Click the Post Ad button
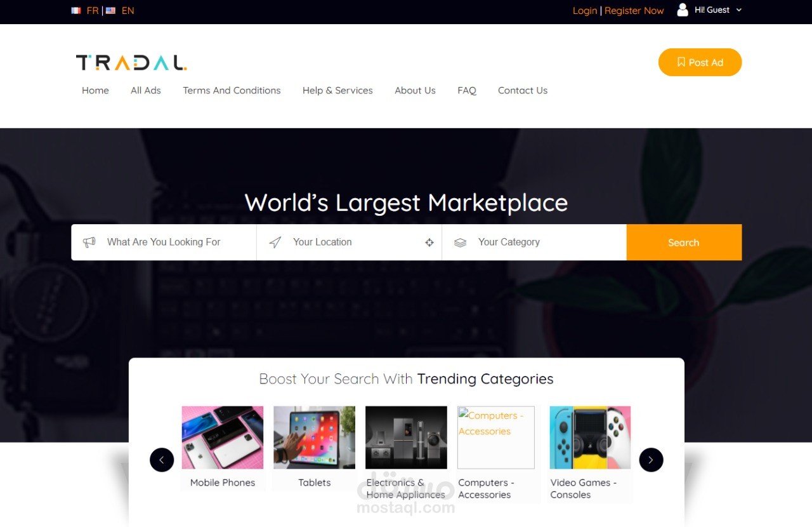 [x=700, y=62]
